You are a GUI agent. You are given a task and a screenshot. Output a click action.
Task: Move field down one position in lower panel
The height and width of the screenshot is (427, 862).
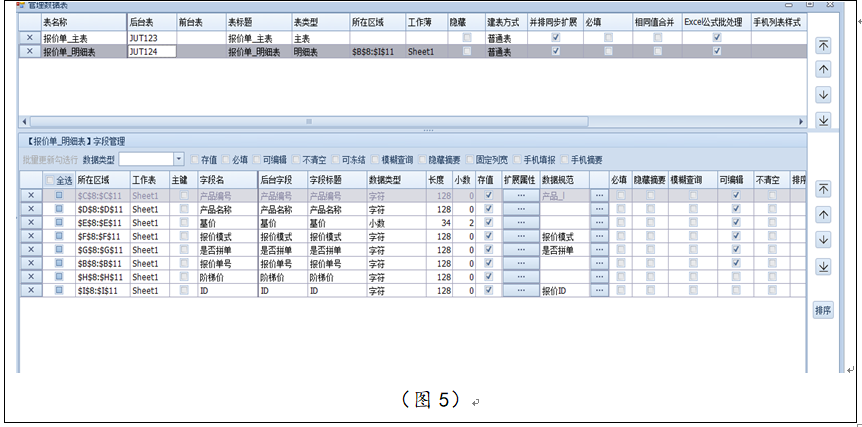[823, 240]
